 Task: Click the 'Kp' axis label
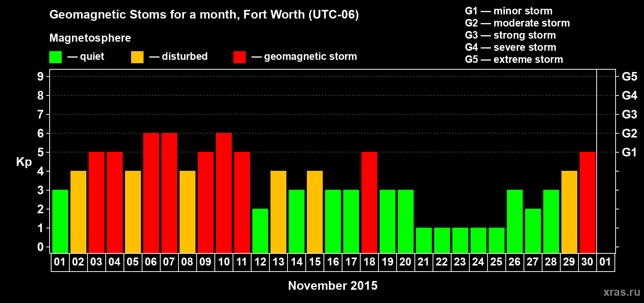click(24, 162)
